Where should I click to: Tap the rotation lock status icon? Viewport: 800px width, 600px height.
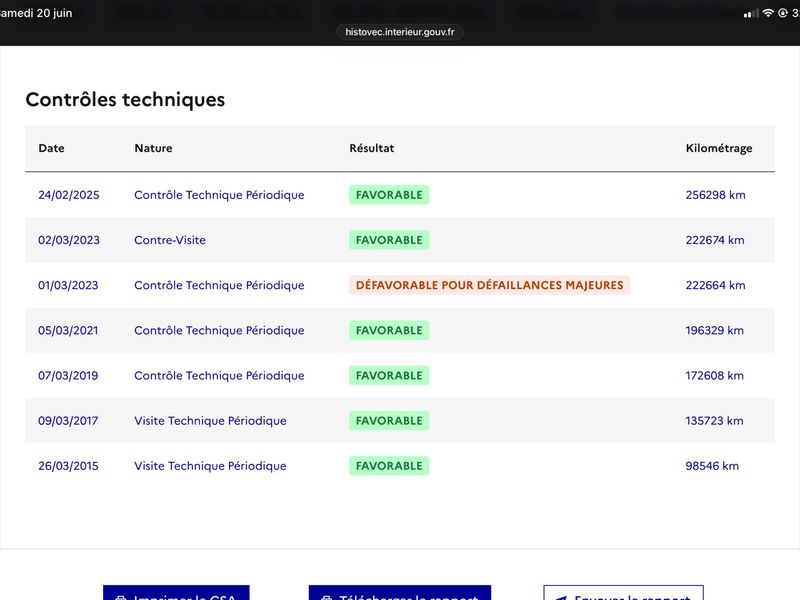[783, 13]
